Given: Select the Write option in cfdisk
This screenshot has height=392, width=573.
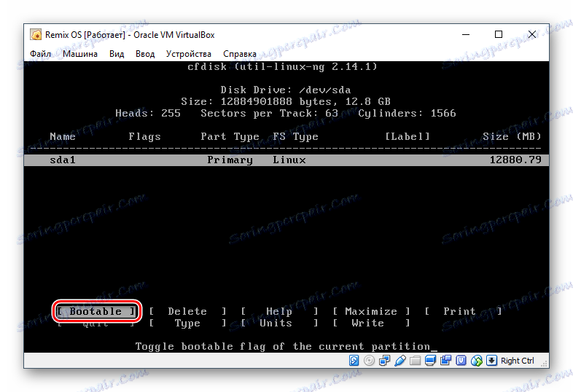Looking at the screenshot, I should tap(371, 323).
